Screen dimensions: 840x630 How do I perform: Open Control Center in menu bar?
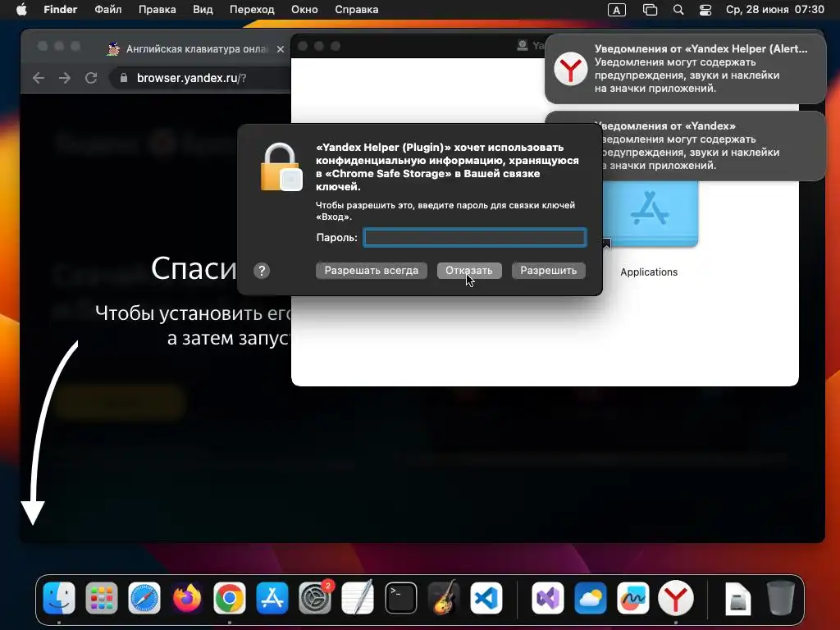point(705,10)
